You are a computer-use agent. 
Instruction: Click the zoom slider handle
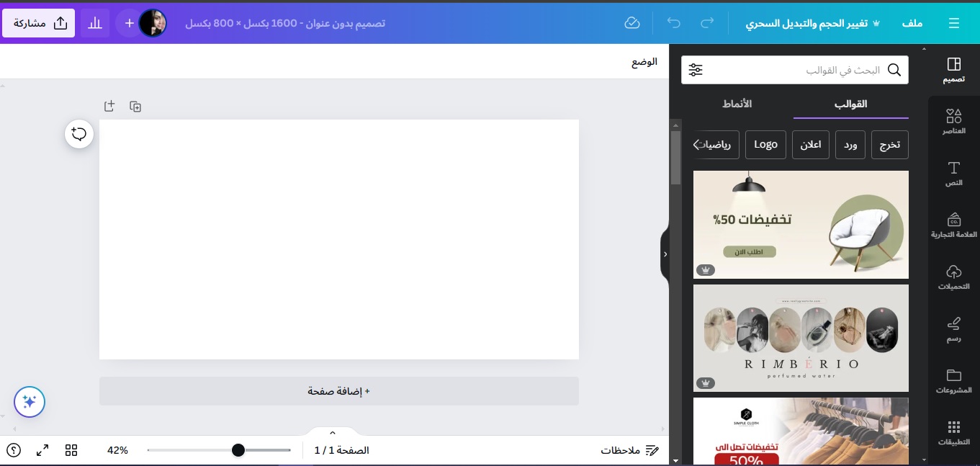pos(238,450)
